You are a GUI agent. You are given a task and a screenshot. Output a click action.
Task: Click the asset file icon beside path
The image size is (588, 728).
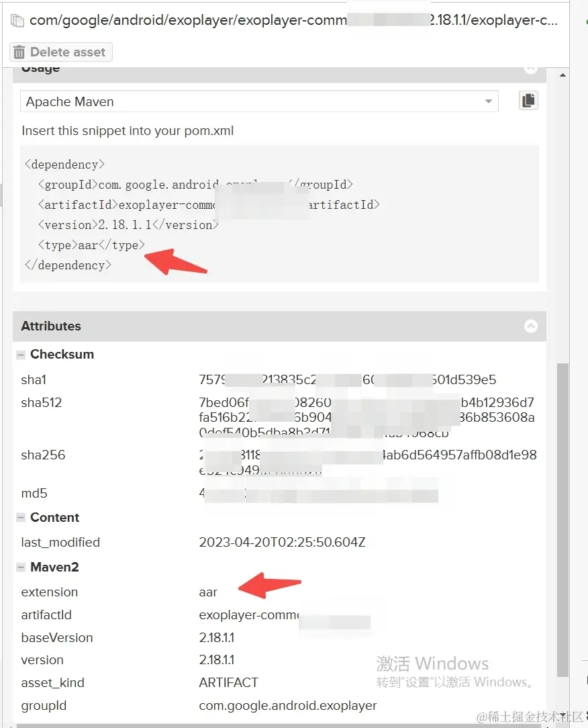coord(17,21)
